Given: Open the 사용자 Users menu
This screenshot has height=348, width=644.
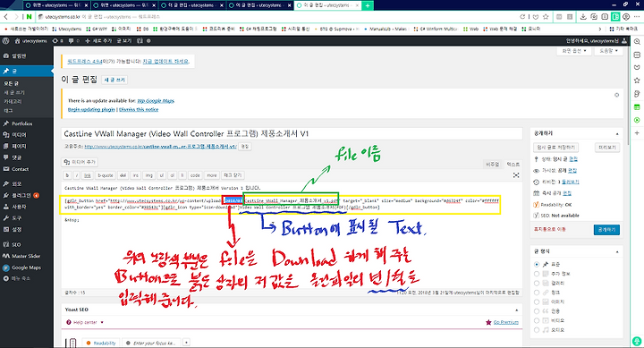Looking at the screenshot, I should coord(19,207).
